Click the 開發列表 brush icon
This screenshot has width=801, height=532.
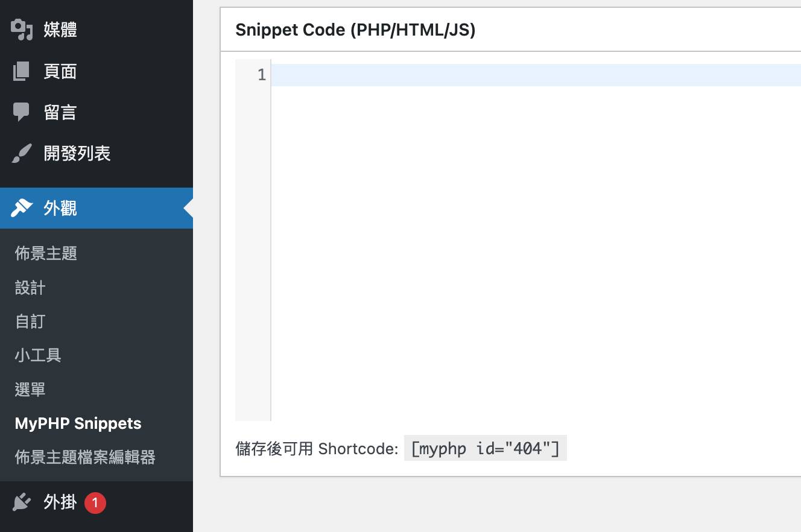(21, 154)
